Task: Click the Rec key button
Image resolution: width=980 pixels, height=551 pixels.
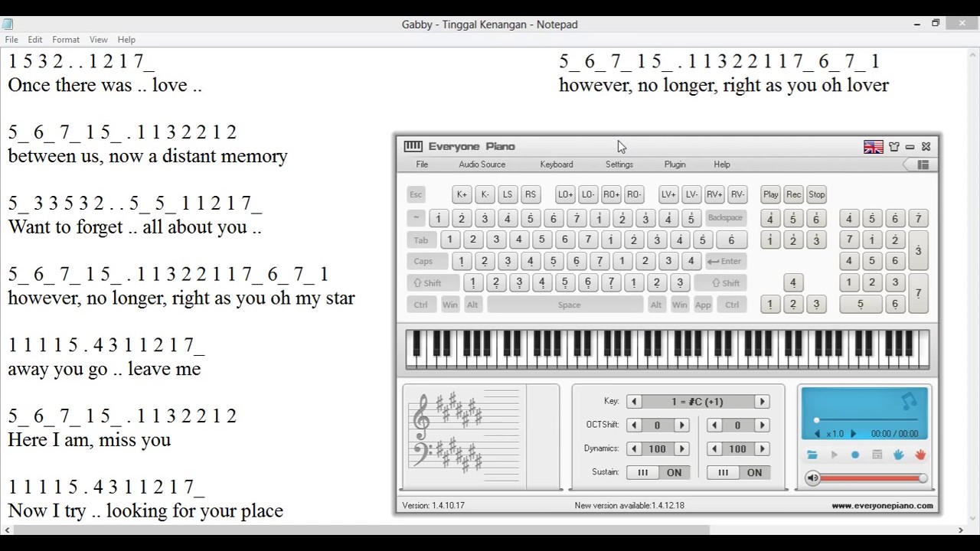Action: click(x=793, y=194)
